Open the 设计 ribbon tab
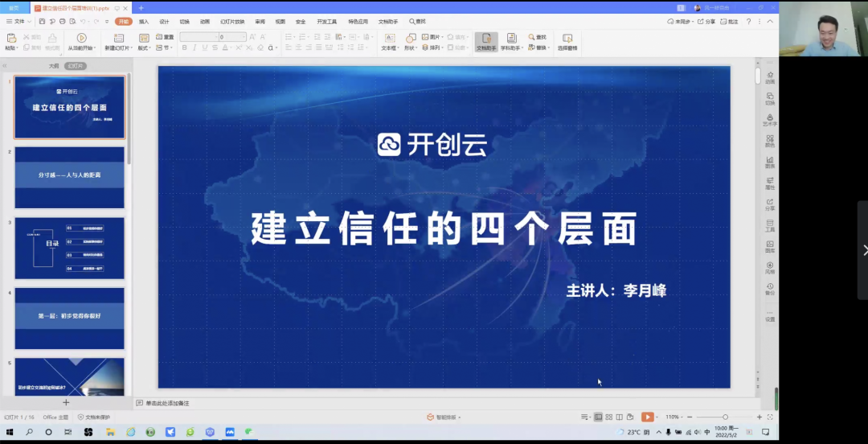This screenshot has width=868, height=444. coord(165,22)
